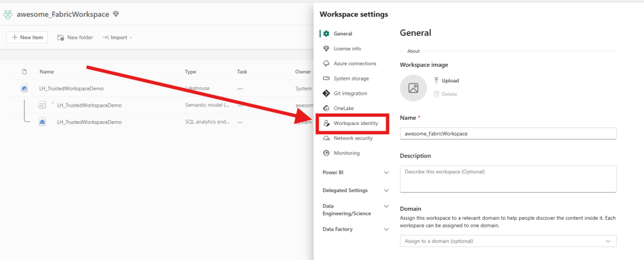Expand the Power BI section chevron
Image resolution: width=644 pixels, height=260 pixels.
[x=386, y=173]
